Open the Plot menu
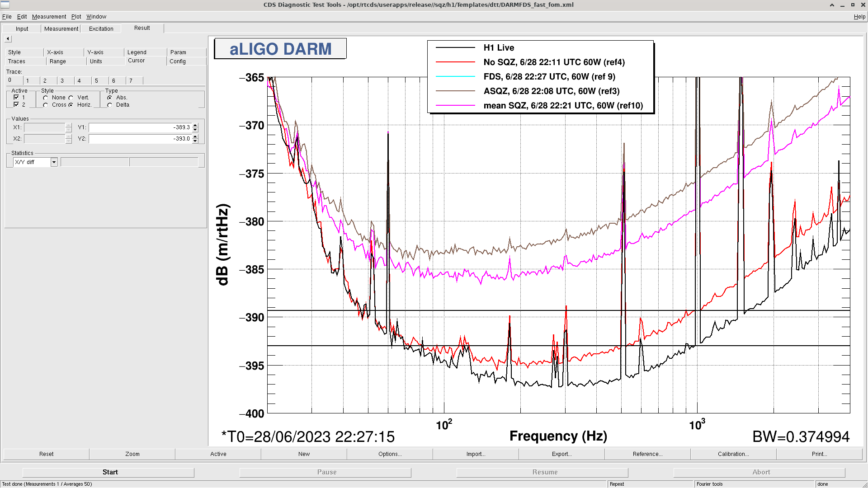This screenshot has width=868, height=488. pyautogui.click(x=76, y=17)
